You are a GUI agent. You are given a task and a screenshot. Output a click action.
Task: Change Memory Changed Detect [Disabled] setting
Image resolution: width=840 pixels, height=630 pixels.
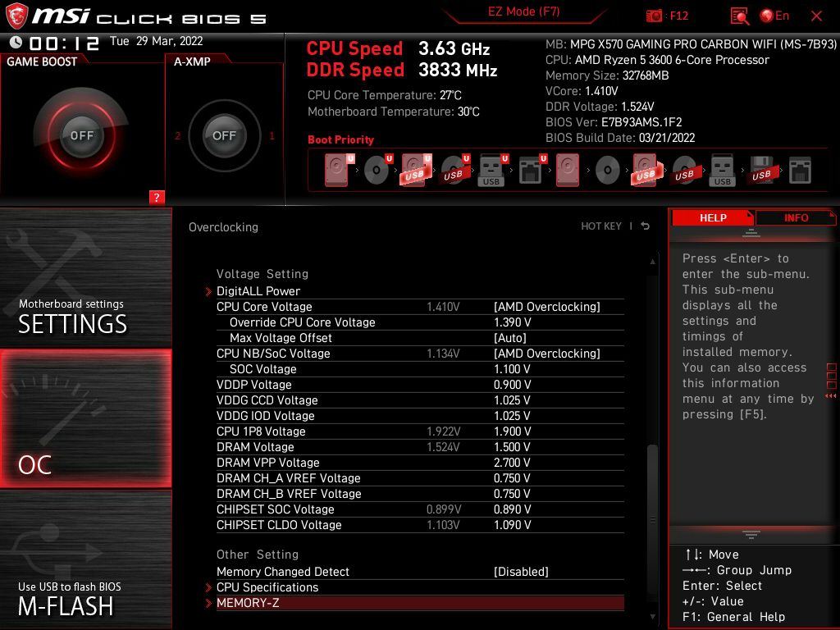(521, 571)
